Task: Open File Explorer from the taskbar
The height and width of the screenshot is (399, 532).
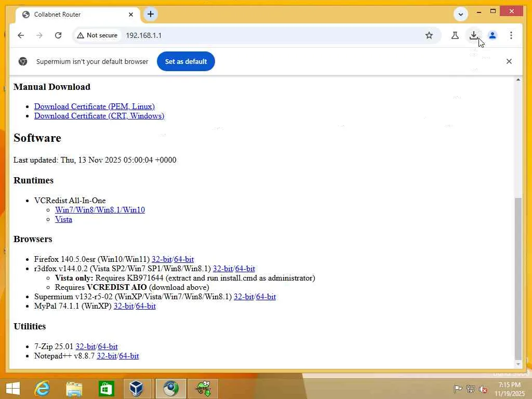Action: pyautogui.click(x=74, y=389)
